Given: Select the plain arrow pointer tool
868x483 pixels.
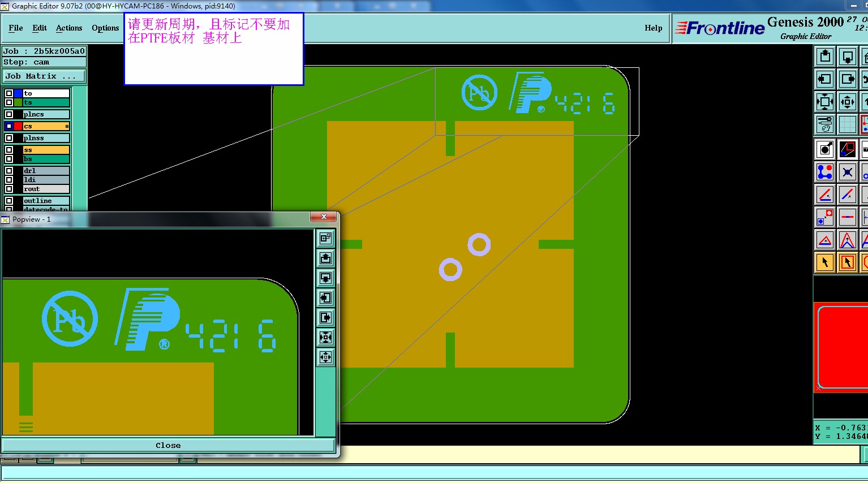Looking at the screenshot, I should click(825, 262).
